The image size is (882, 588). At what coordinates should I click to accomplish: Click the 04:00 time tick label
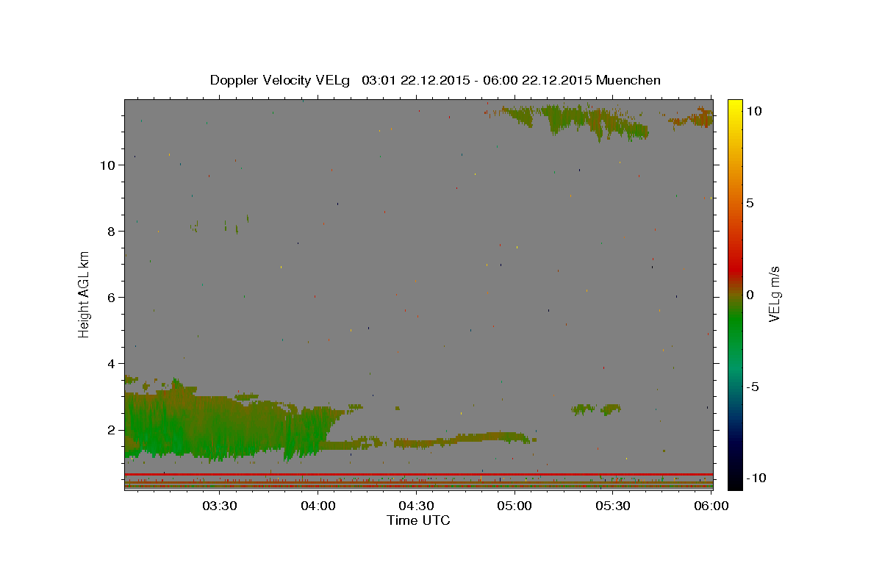coord(318,506)
